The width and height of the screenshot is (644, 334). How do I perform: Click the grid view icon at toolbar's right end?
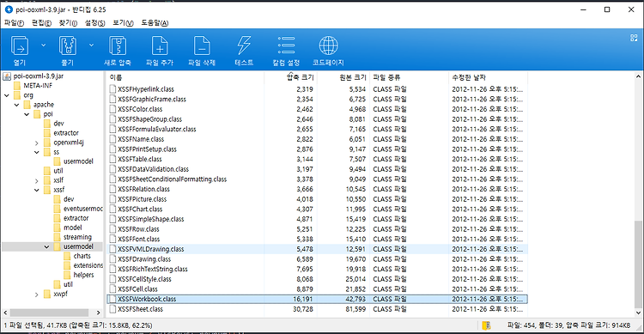click(x=634, y=38)
